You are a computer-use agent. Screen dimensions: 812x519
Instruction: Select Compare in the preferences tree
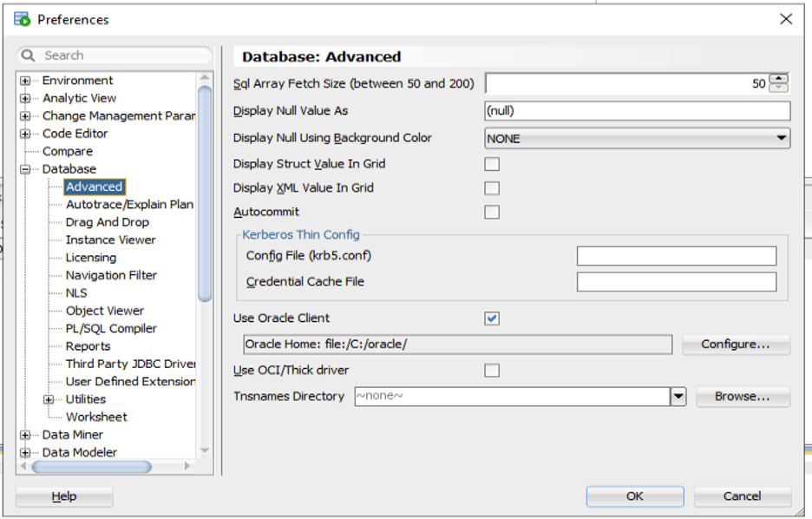[68, 151]
